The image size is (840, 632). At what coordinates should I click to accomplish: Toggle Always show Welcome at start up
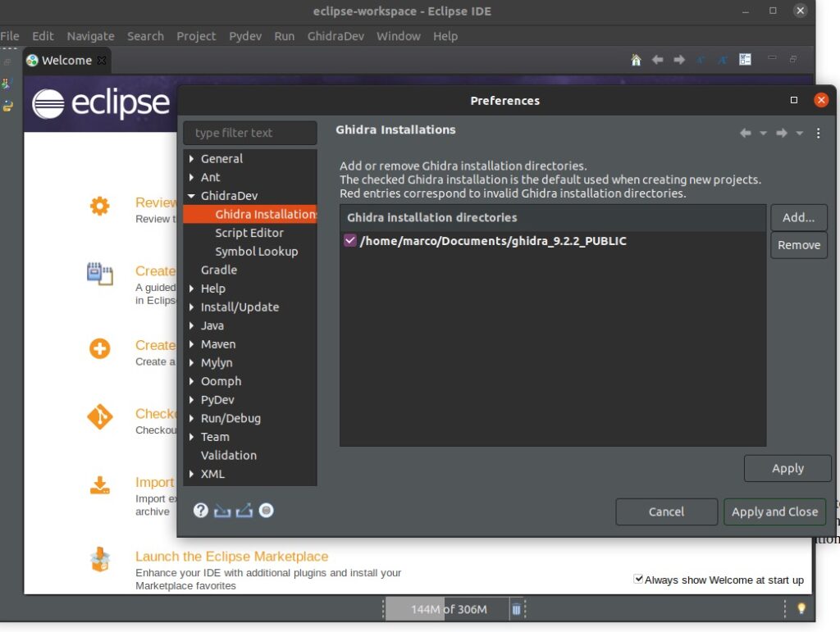click(638, 580)
